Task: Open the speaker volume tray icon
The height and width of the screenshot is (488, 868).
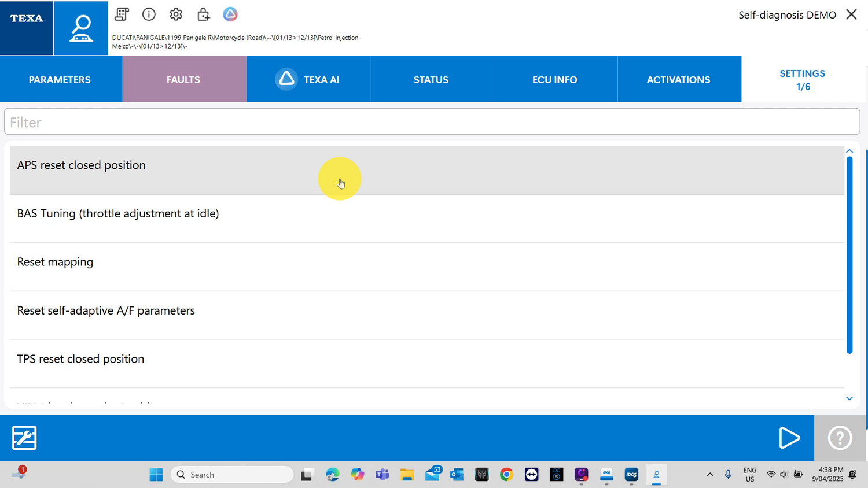Action: (784, 475)
